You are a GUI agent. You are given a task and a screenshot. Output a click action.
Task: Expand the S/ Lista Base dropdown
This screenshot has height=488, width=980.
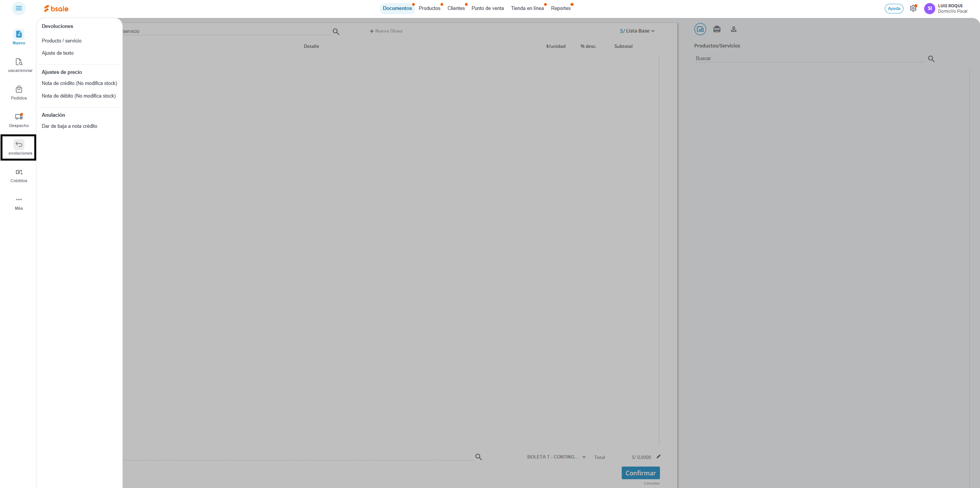[x=637, y=31]
